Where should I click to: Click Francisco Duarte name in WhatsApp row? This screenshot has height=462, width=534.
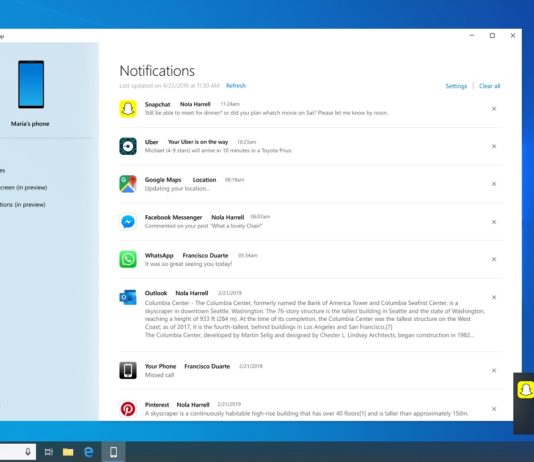click(x=205, y=255)
